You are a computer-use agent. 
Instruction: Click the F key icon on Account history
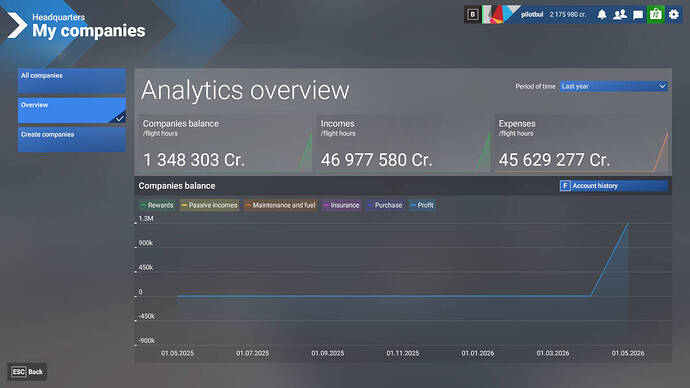pos(565,186)
